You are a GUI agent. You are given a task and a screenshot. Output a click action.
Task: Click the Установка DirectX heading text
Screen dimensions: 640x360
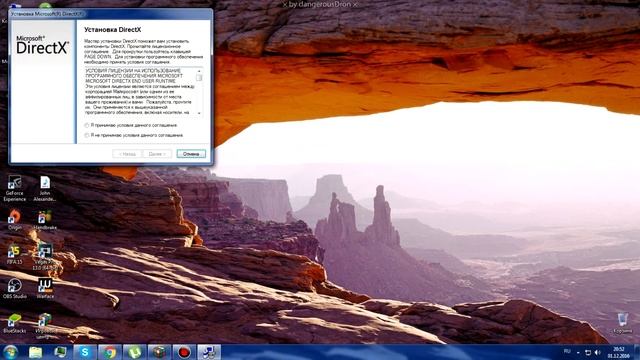pyautogui.click(x=113, y=30)
